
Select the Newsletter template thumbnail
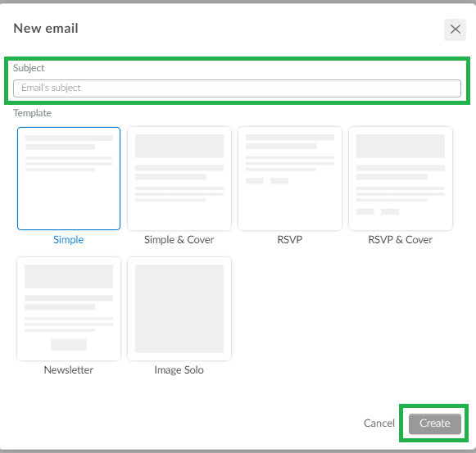pyautogui.click(x=69, y=309)
